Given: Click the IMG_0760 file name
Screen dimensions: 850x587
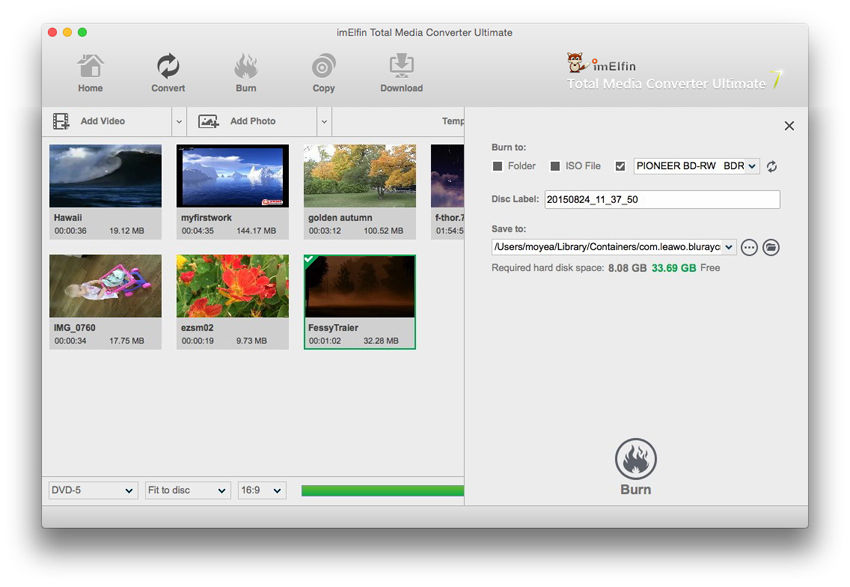Looking at the screenshot, I should 74,327.
